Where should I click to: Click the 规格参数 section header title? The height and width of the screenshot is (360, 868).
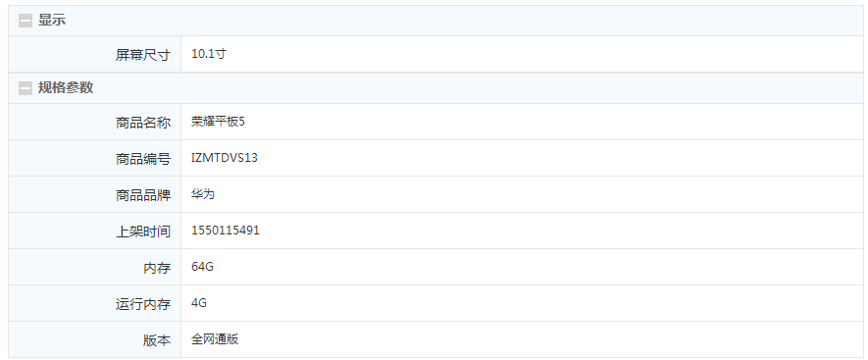click(x=66, y=87)
